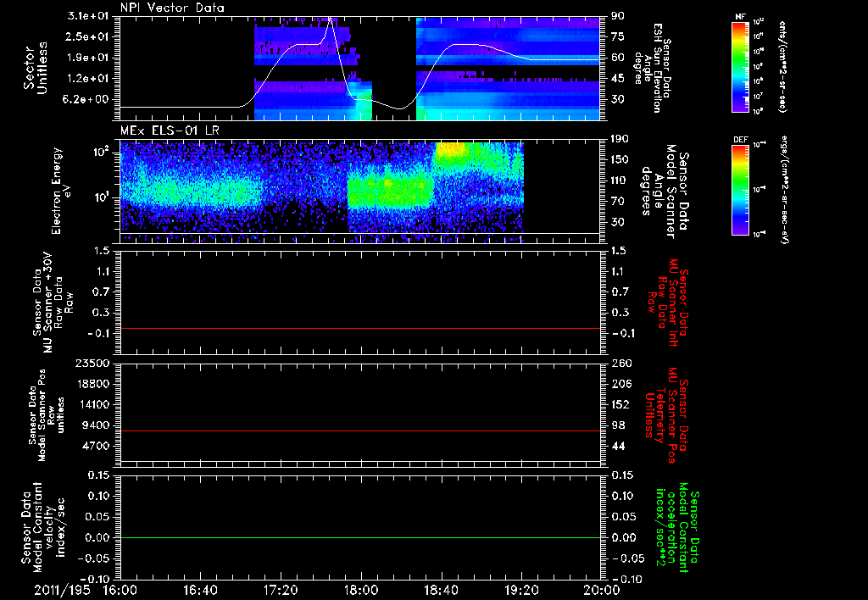Click the '16:00' time tick label
The height and width of the screenshot is (600, 868).
pyautogui.click(x=120, y=590)
